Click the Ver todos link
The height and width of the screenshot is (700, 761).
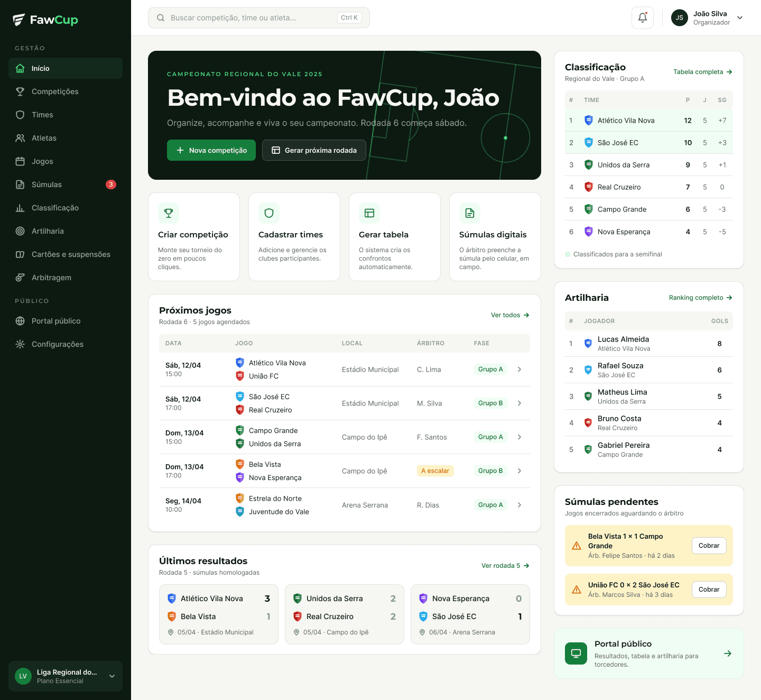510,315
